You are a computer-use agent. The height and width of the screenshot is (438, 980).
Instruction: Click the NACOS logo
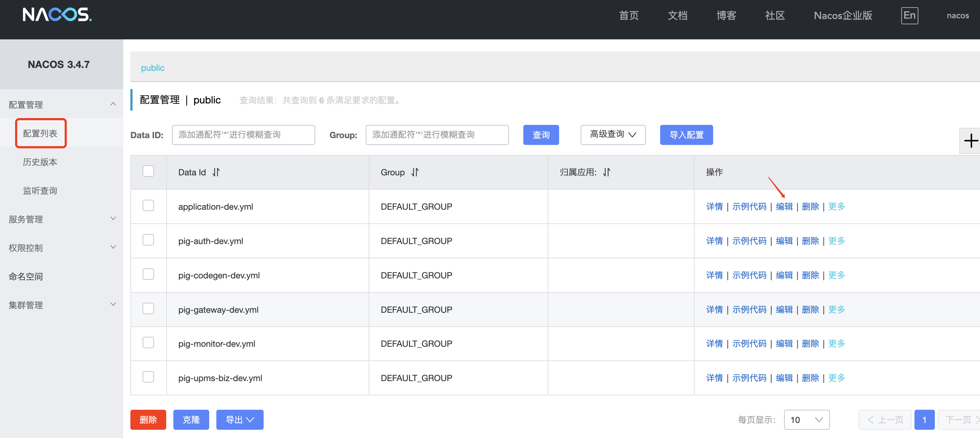coord(57,15)
